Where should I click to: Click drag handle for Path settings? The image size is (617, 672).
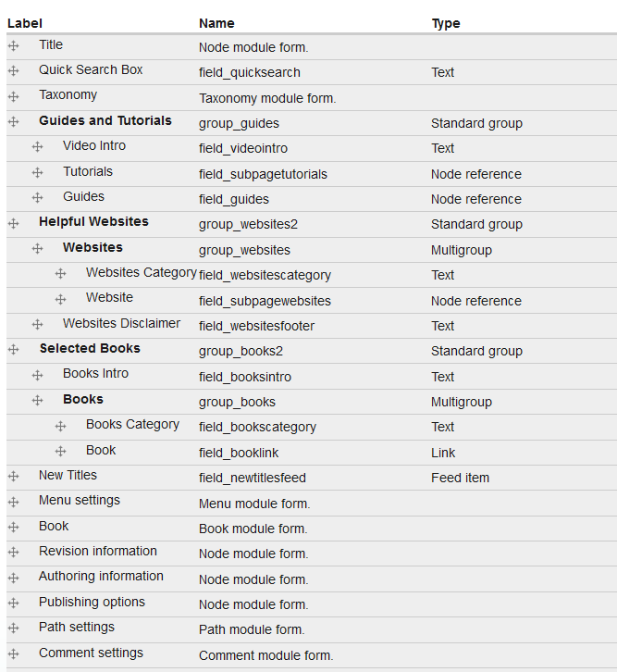[x=13, y=628]
